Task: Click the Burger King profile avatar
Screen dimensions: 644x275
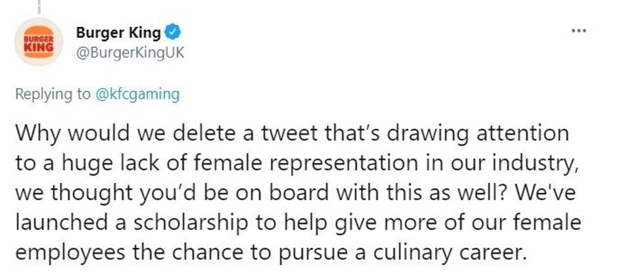Action: [39, 42]
